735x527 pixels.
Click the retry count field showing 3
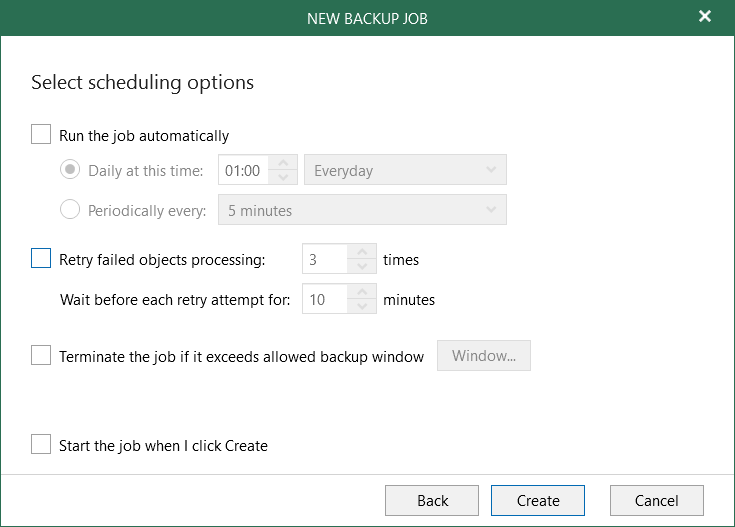coord(324,260)
